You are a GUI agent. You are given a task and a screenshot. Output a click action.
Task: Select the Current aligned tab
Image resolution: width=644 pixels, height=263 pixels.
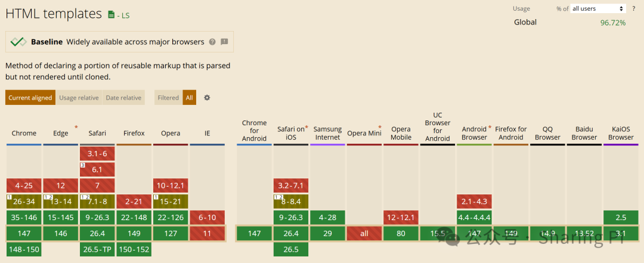click(30, 98)
